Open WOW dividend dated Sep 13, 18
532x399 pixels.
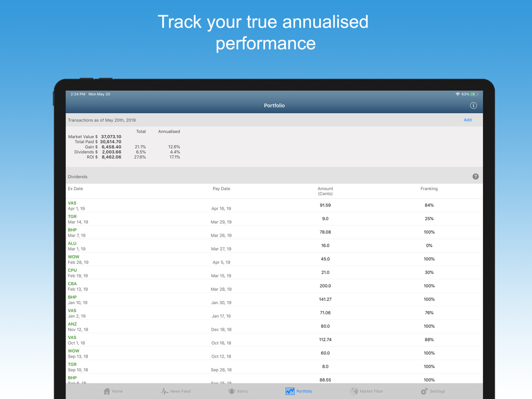click(x=274, y=353)
